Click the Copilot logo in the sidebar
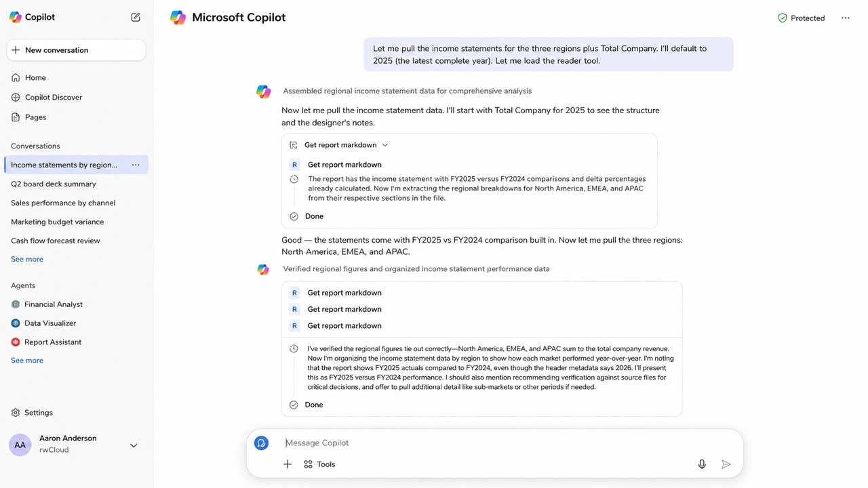Screen dimensions: 868x488 tap(15, 17)
